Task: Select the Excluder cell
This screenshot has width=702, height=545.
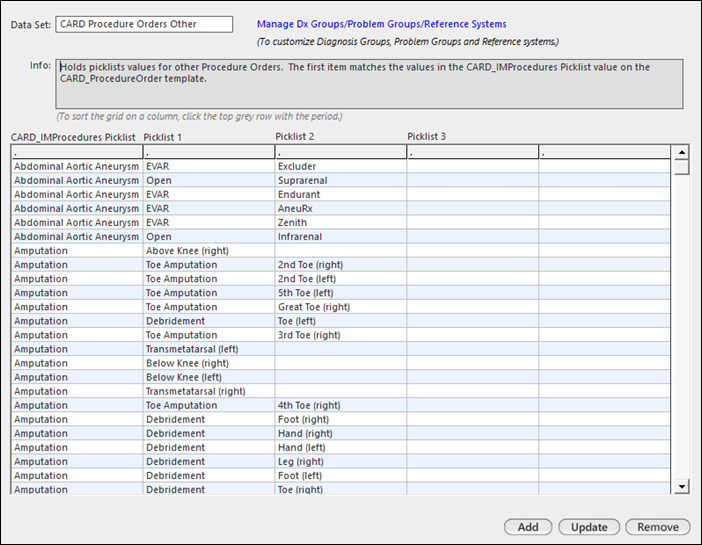Action: 341,166
